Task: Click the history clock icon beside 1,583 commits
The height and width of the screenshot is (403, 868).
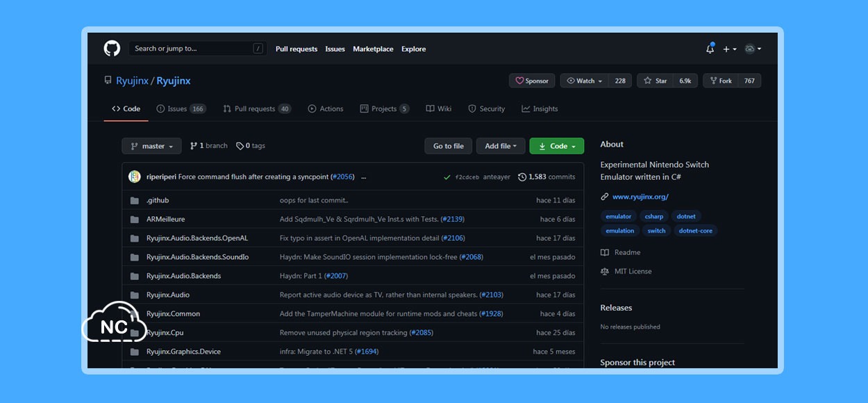Action: pos(522,177)
